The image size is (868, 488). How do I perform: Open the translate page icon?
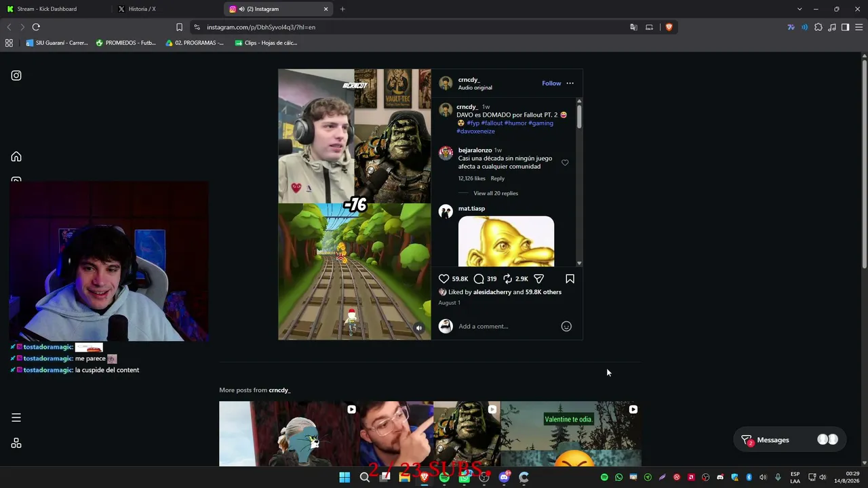pyautogui.click(x=633, y=27)
